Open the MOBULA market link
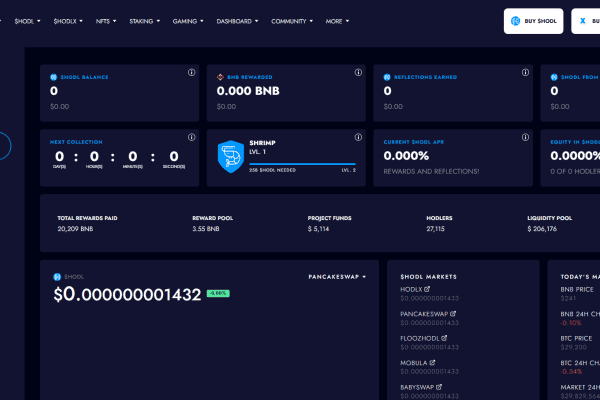This screenshot has width=600, height=400. (417, 363)
